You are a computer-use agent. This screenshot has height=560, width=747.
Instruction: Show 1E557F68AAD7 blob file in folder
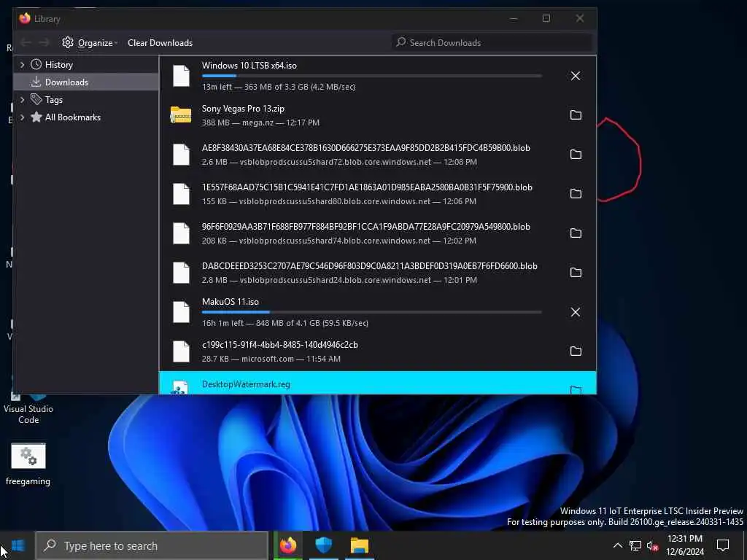[576, 194]
